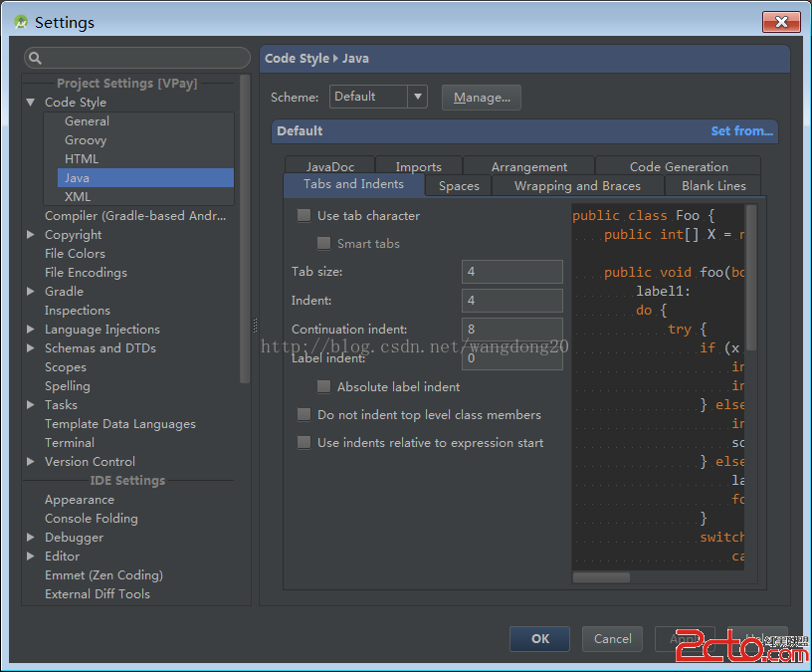This screenshot has height=672, width=812.
Task: Expand the Gradle settings node
Action: coord(31,292)
